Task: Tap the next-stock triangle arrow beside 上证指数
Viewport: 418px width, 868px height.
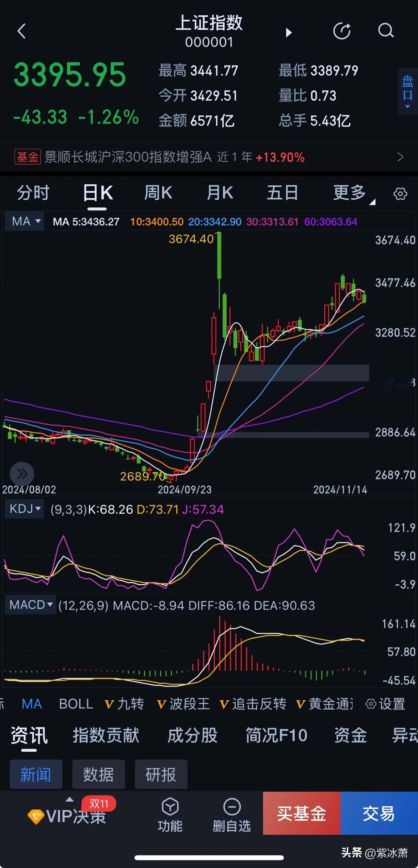Action: click(x=289, y=32)
